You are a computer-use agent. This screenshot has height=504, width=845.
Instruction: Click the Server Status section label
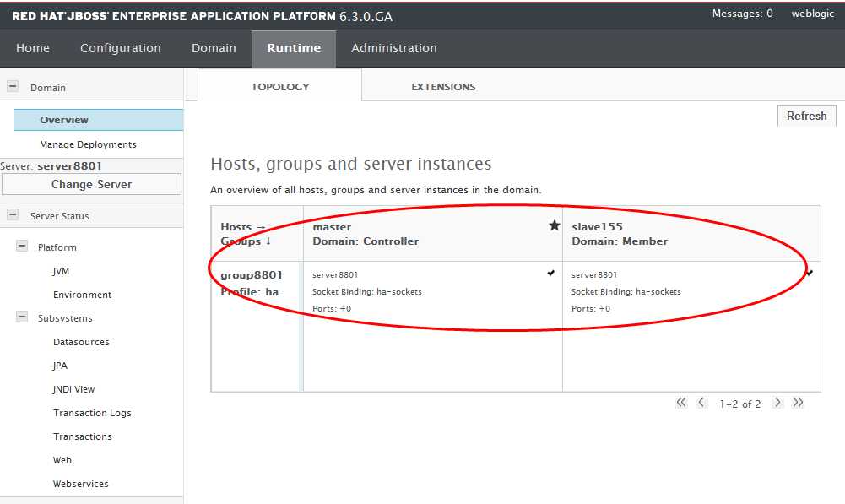[59, 215]
